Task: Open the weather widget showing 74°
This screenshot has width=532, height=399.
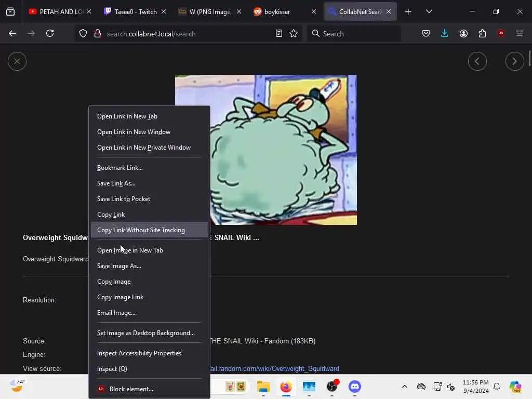Action: click(x=17, y=386)
